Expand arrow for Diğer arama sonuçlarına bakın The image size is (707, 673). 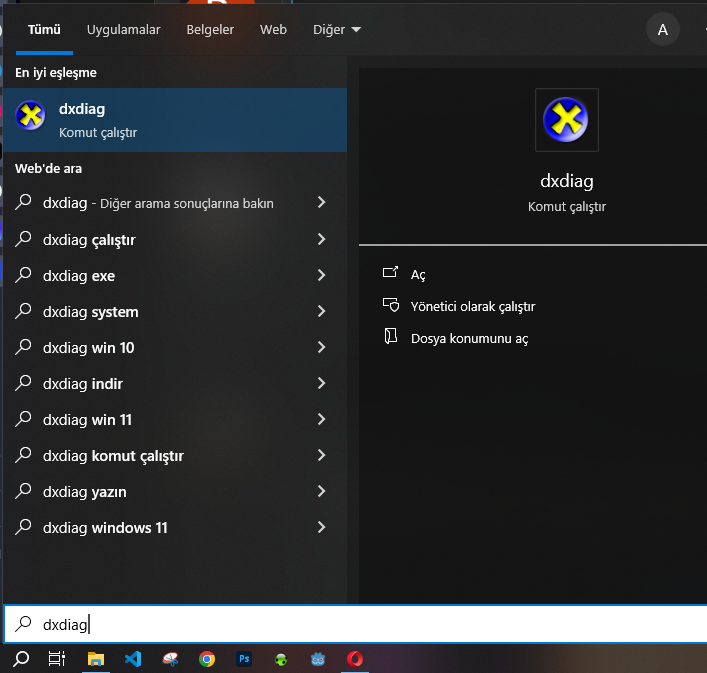click(x=321, y=202)
